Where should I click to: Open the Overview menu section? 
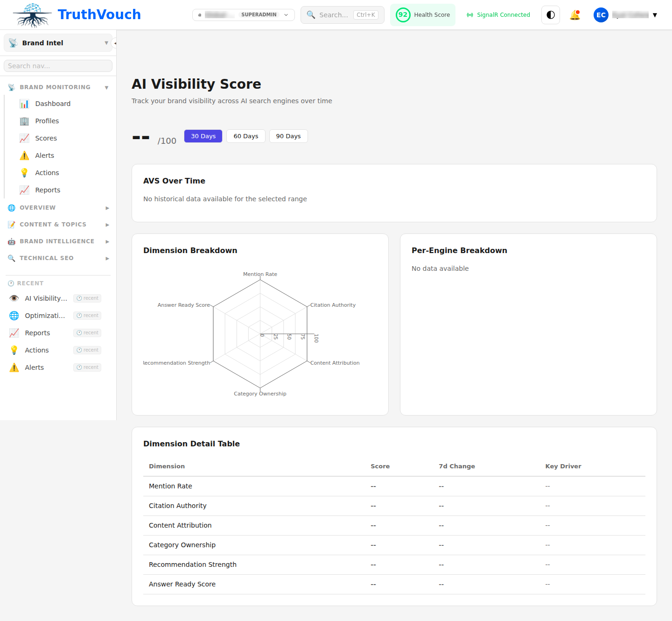tap(37, 207)
